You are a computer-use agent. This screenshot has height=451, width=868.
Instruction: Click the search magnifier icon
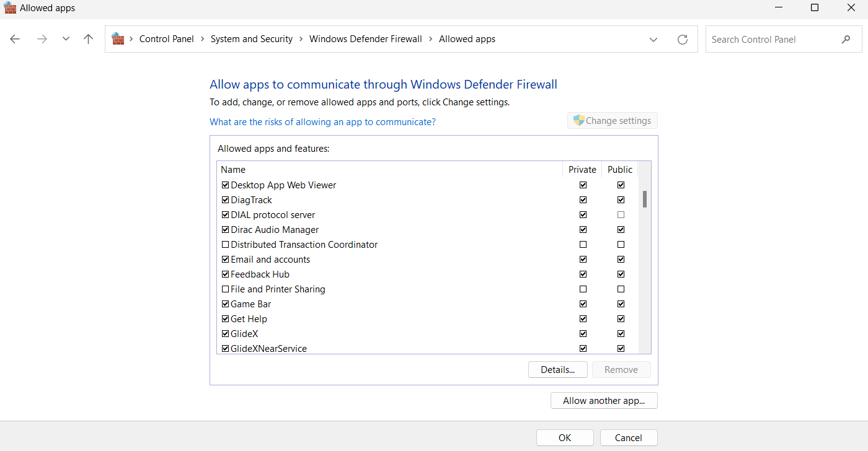tap(846, 40)
